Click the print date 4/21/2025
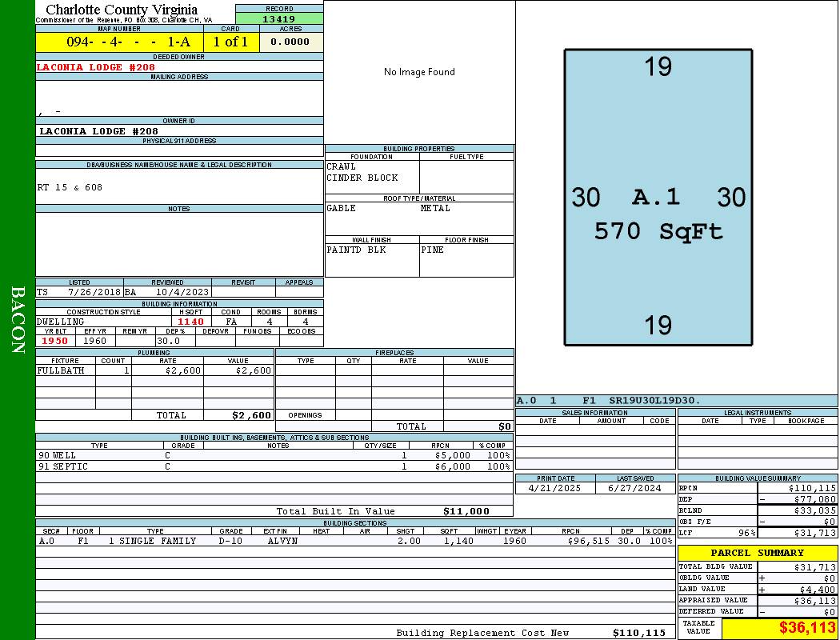Viewport: 840px width, 640px height. [555, 488]
